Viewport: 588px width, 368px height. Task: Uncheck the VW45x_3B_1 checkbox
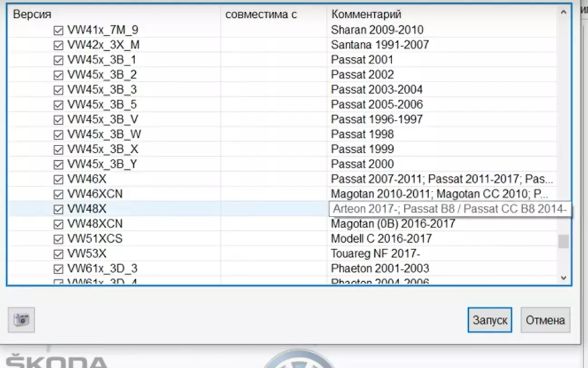(58, 60)
